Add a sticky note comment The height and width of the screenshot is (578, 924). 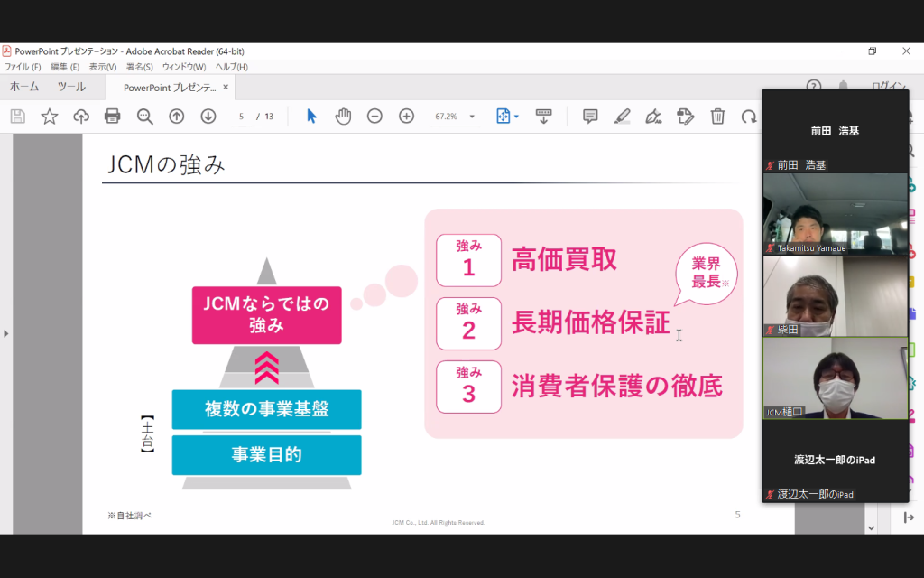pyautogui.click(x=590, y=117)
